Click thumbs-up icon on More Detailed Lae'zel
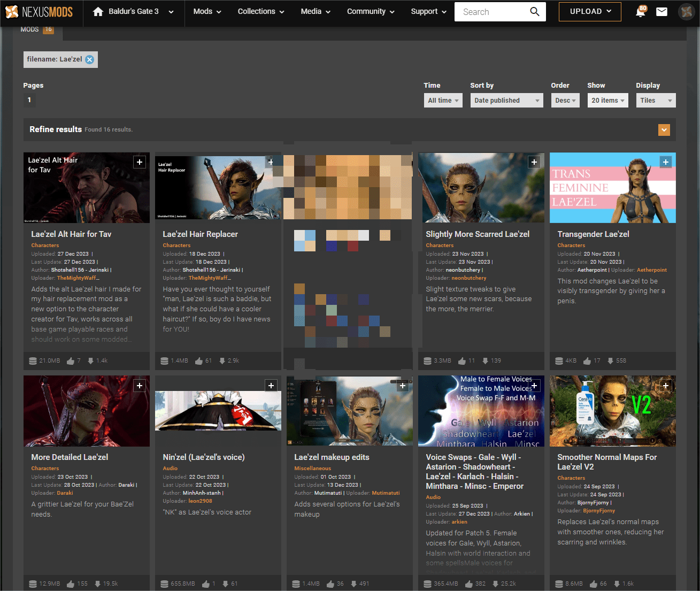The height and width of the screenshot is (591, 700). click(x=71, y=584)
